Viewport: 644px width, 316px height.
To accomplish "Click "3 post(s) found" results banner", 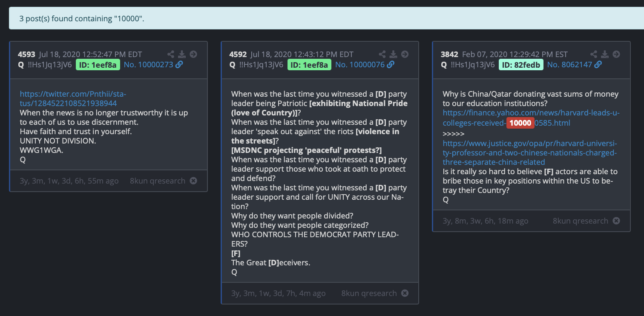I will pyautogui.click(x=326, y=19).
